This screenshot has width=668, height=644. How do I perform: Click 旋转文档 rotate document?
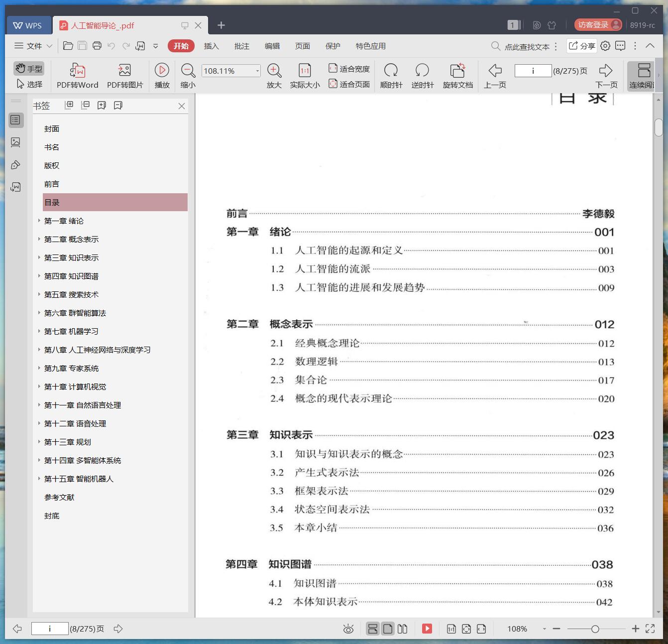(457, 76)
